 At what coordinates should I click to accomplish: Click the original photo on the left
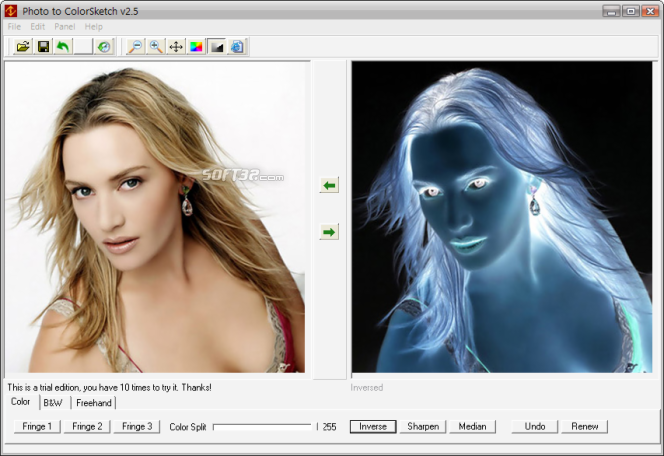155,217
